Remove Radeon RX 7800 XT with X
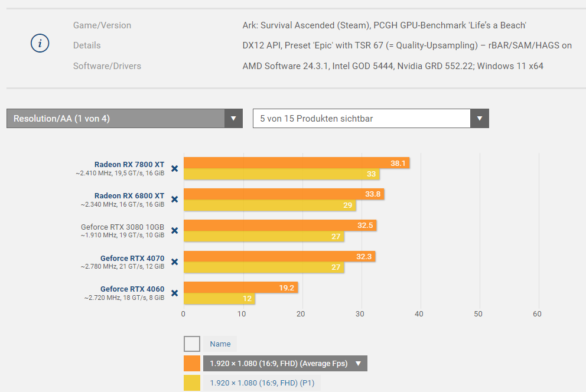This screenshot has width=586, height=392. pos(174,168)
